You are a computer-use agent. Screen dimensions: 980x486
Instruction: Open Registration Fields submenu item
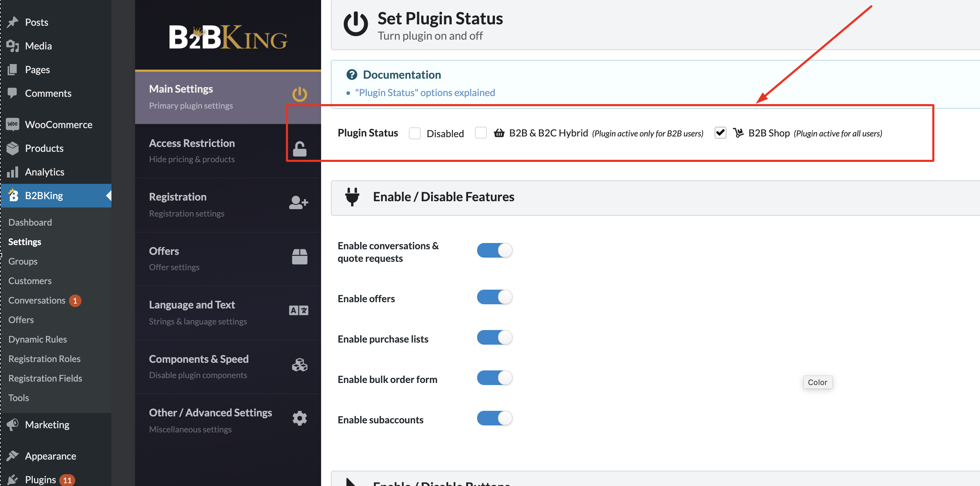tap(45, 378)
